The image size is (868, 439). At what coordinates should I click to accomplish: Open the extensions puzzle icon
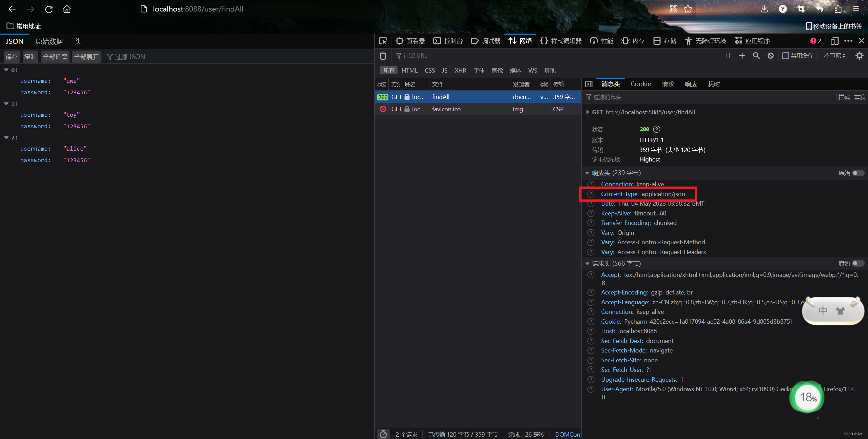click(x=838, y=9)
